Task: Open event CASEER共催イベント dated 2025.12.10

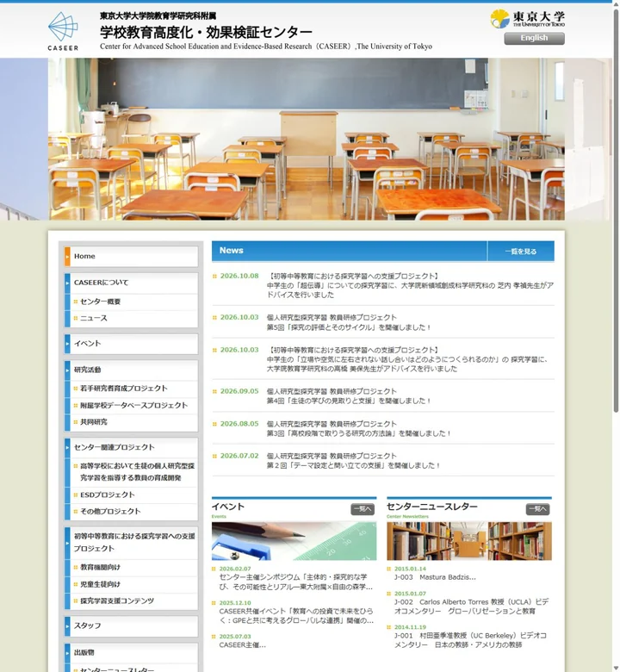Action: pos(296,616)
